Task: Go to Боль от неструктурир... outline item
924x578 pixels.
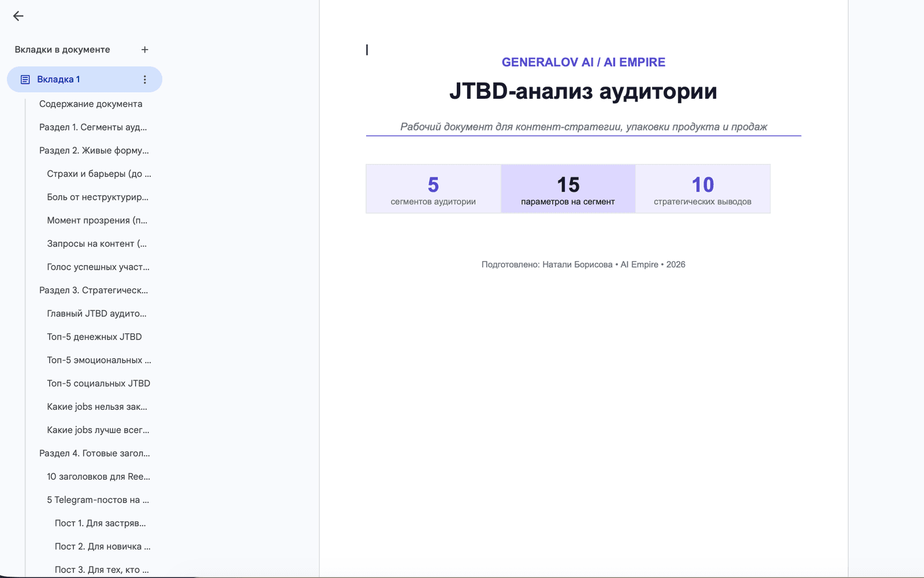Action: [98, 197]
